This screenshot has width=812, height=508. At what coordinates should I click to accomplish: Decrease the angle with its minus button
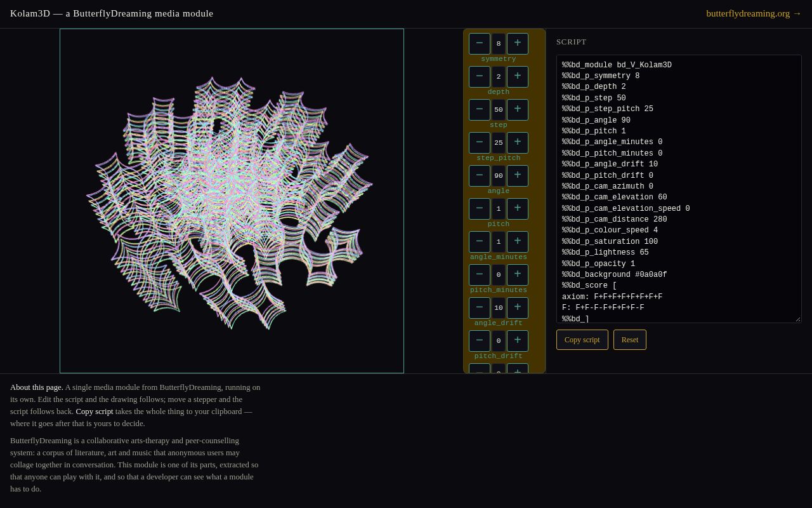click(x=480, y=176)
